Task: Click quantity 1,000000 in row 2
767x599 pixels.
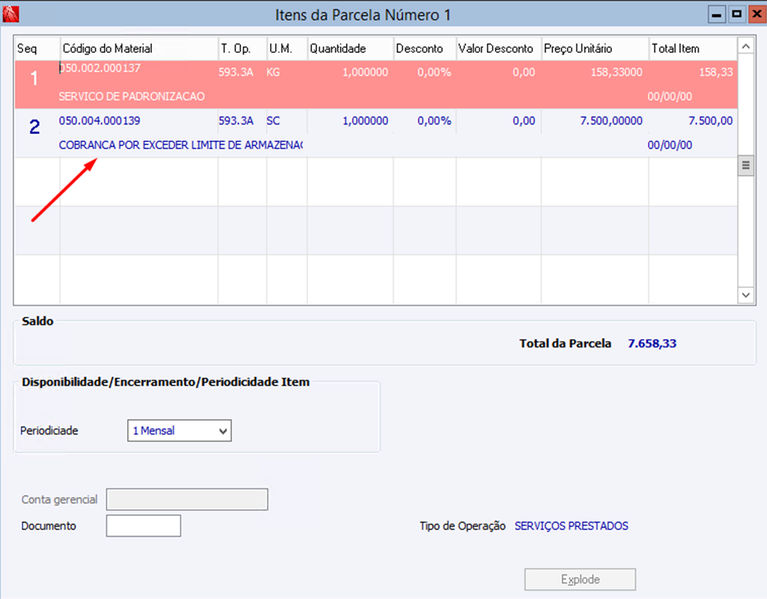Action: point(365,121)
